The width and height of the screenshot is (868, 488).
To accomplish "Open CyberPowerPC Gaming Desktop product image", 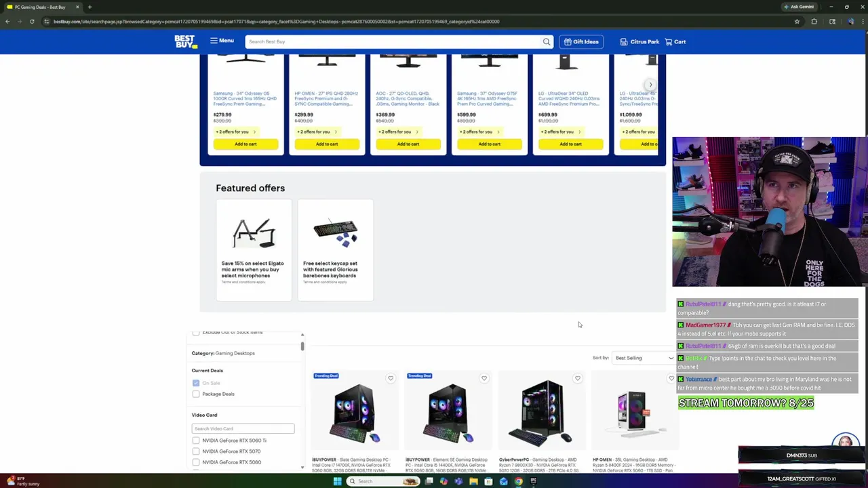I will coord(540,413).
